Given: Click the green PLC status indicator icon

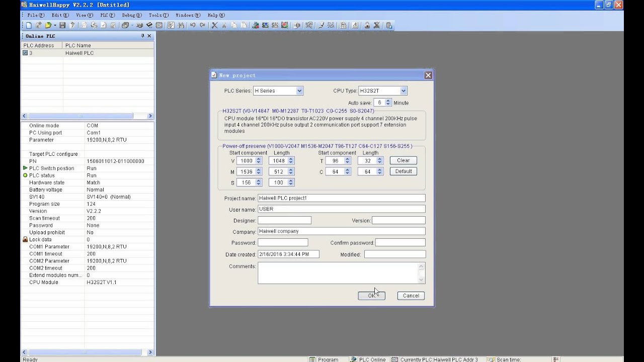Looking at the screenshot, I should pos(25,175).
